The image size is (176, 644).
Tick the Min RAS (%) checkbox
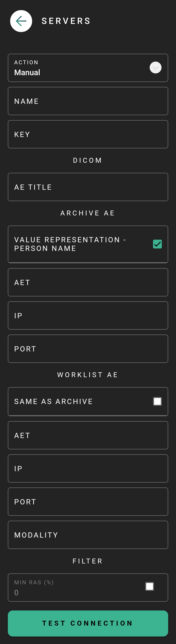(149, 586)
